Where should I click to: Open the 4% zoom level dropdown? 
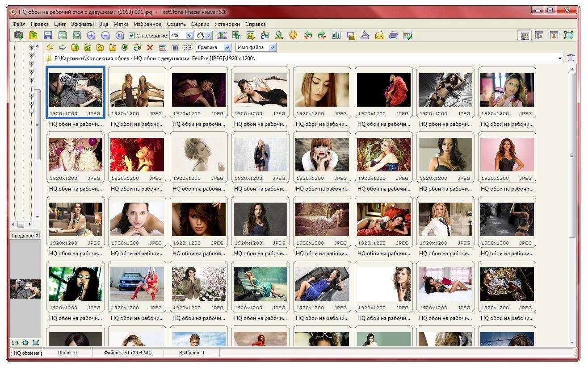pyautogui.click(x=189, y=36)
